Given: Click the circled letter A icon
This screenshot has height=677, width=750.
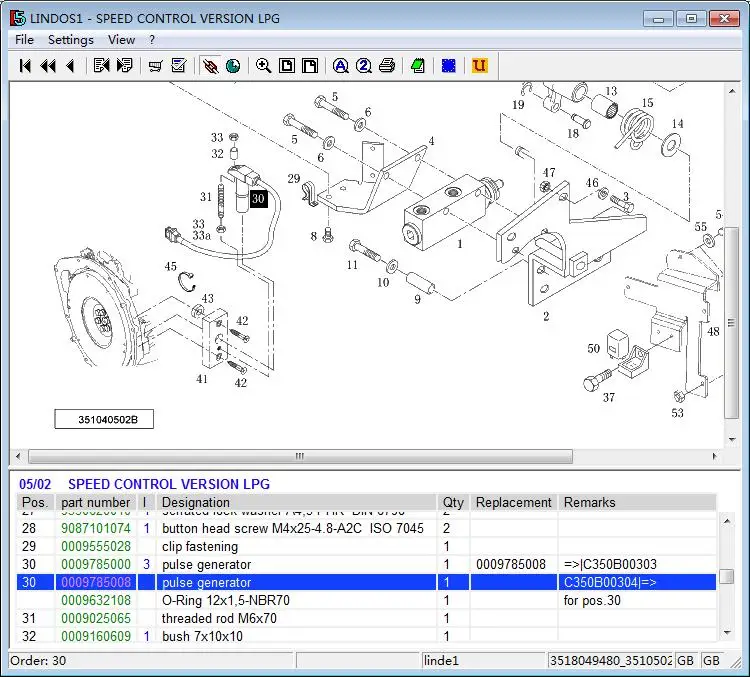Looking at the screenshot, I should [x=340, y=66].
